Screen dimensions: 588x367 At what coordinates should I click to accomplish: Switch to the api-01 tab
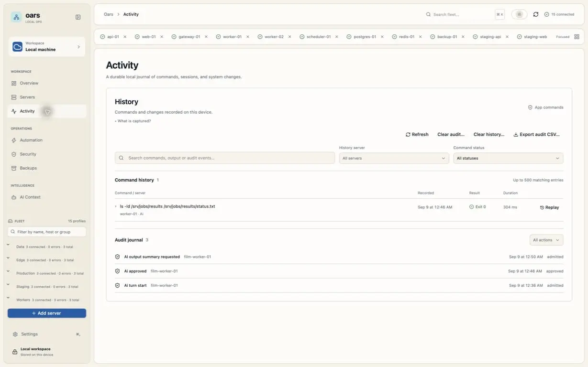[x=110, y=37]
